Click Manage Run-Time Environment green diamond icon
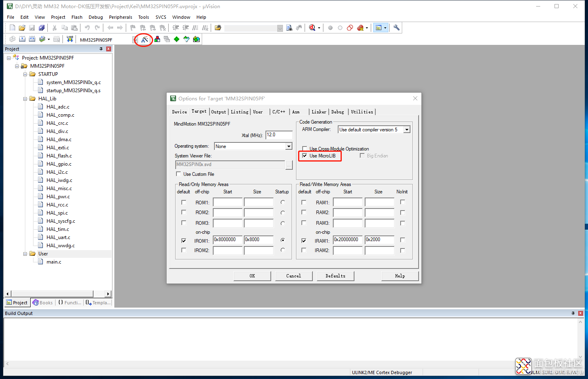 pos(176,39)
